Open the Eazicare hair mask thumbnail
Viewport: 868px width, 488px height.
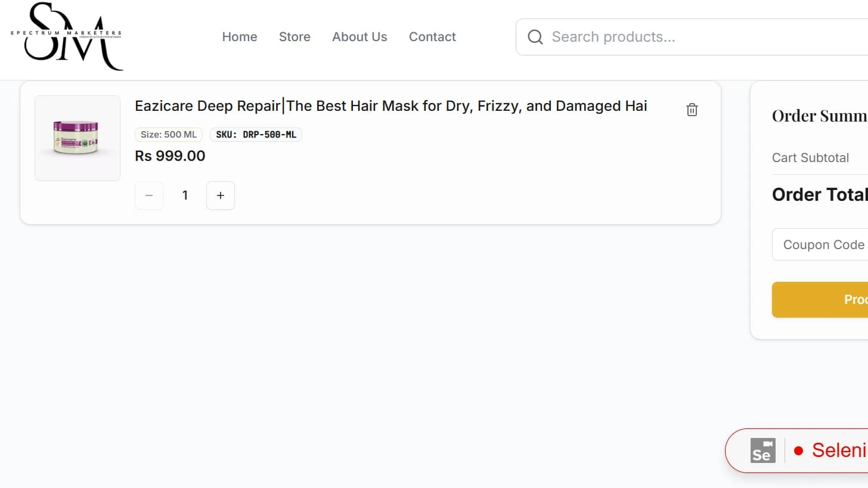(77, 138)
